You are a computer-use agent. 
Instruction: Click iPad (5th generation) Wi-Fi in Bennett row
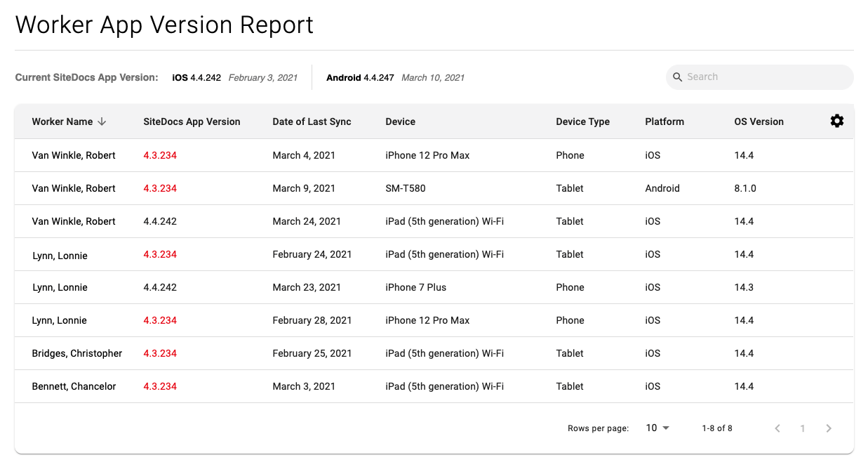pos(444,386)
